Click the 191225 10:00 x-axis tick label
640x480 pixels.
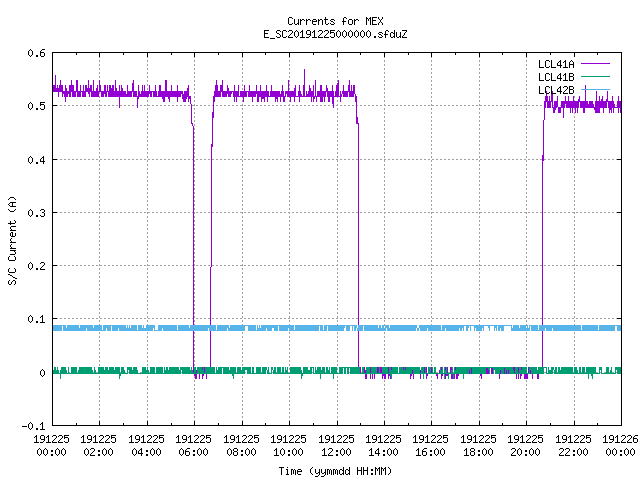(x=288, y=446)
